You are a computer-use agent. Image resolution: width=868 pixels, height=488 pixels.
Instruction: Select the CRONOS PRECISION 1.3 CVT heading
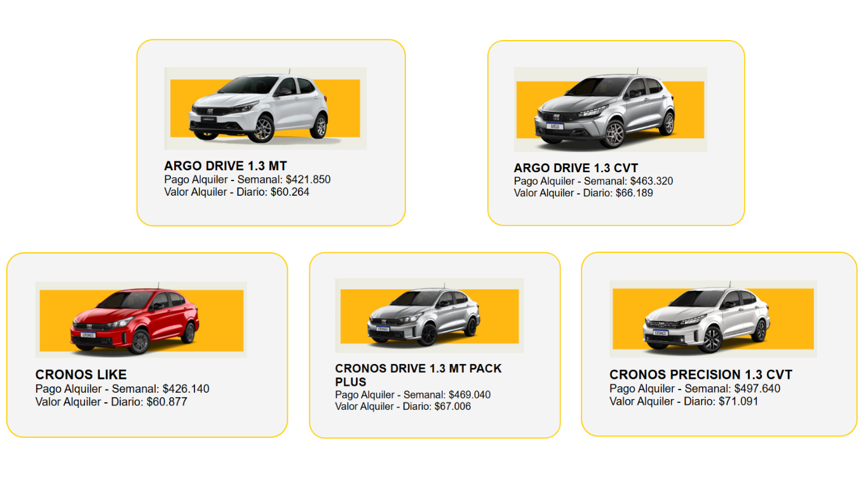[x=701, y=375]
